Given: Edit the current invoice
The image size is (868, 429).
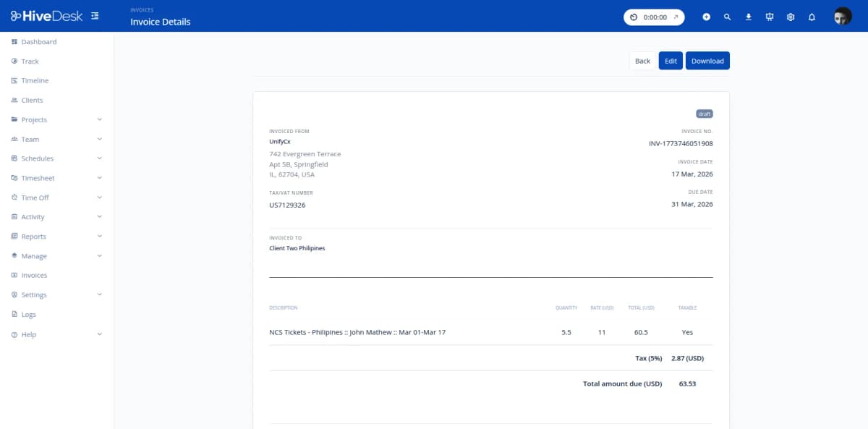Looking at the screenshot, I should coord(670,61).
